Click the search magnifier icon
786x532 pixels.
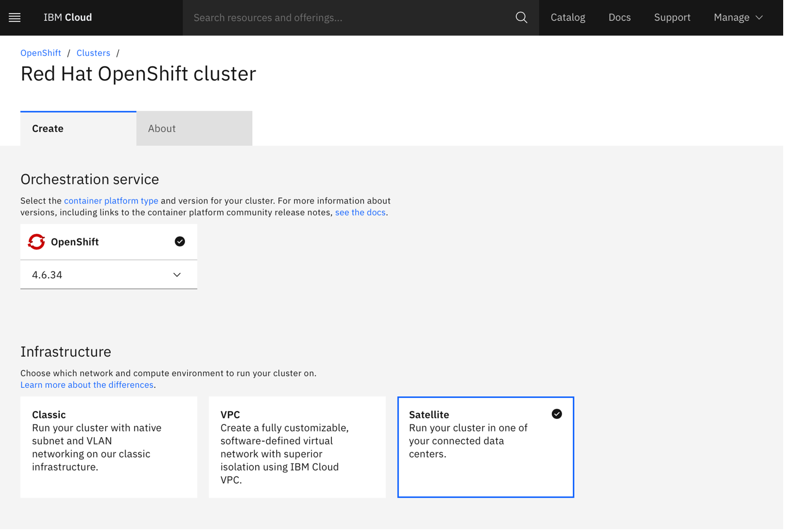pos(521,18)
